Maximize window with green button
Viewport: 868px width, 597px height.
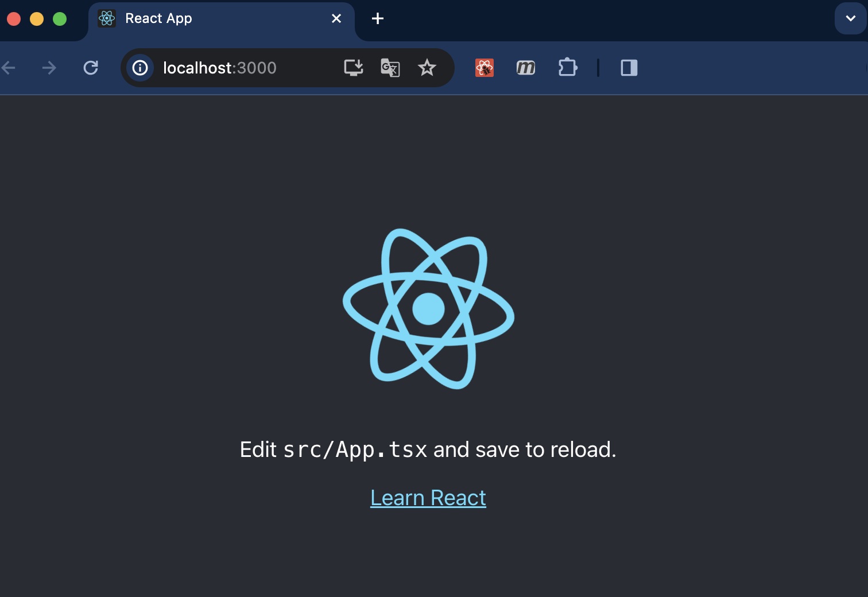60,19
